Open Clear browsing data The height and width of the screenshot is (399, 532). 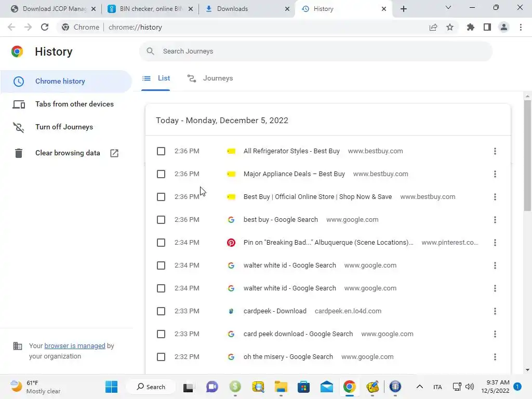(x=66, y=153)
